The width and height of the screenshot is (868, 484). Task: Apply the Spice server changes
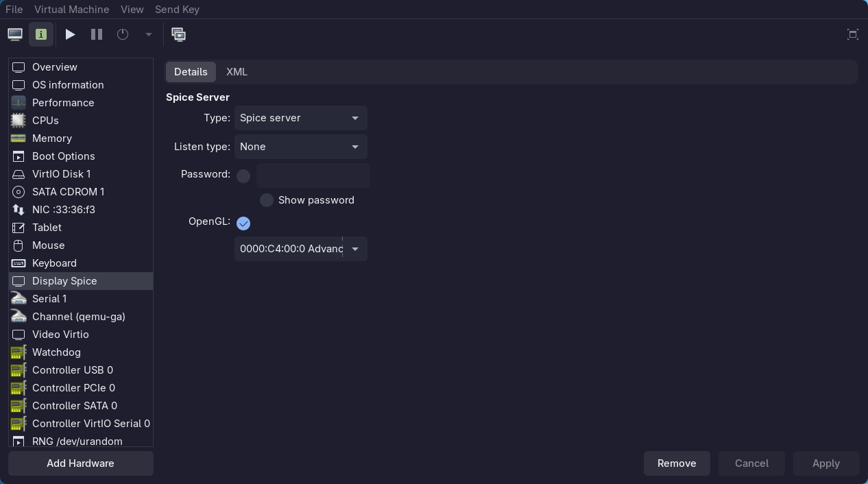point(825,463)
